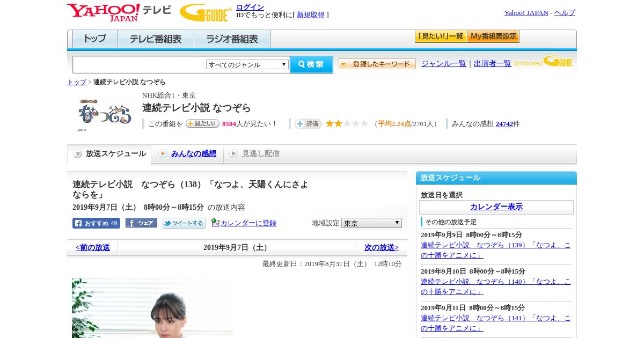Click the ログイン link

pyautogui.click(x=250, y=7)
